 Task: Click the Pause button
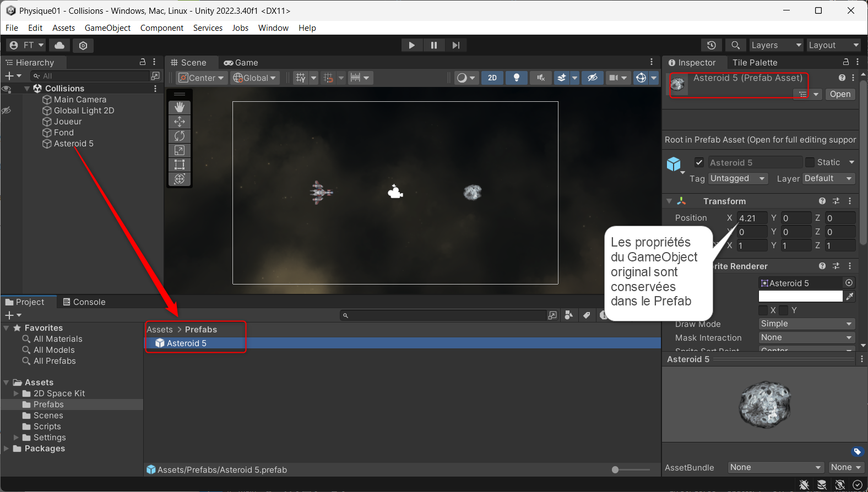pos(434,45)
